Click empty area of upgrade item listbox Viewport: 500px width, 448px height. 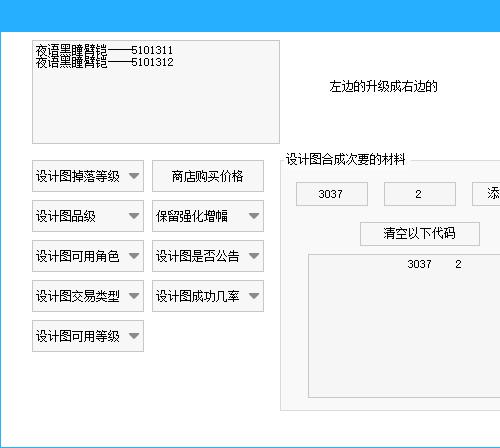[x=156, y=107]
